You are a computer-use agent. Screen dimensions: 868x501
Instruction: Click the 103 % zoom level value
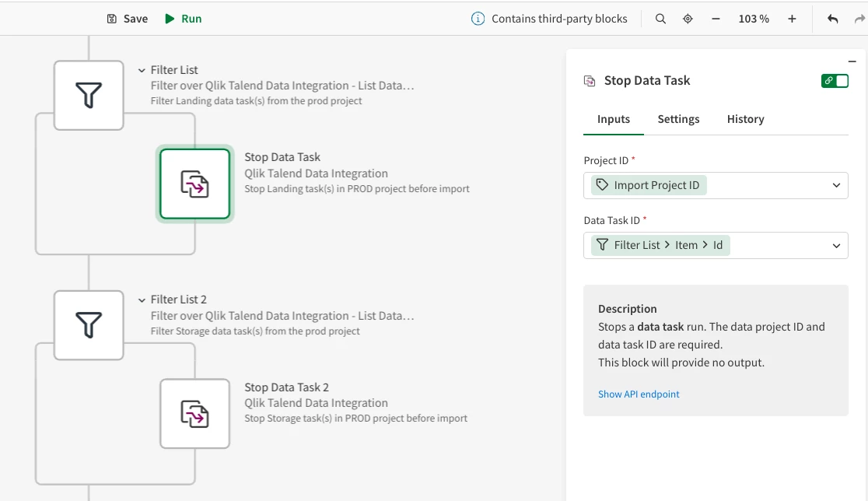click(x=754, y=19)
